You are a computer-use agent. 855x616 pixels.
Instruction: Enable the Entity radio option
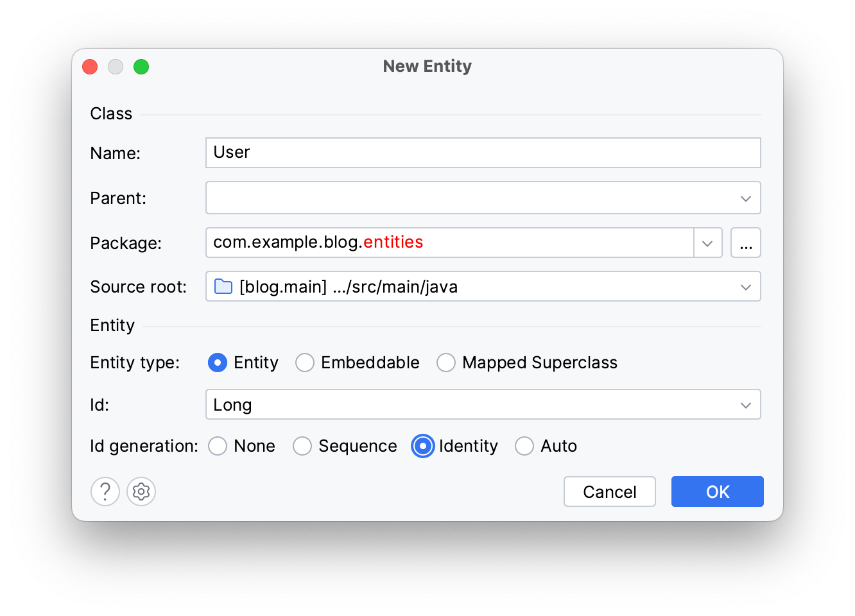click(x=218, y=363)
